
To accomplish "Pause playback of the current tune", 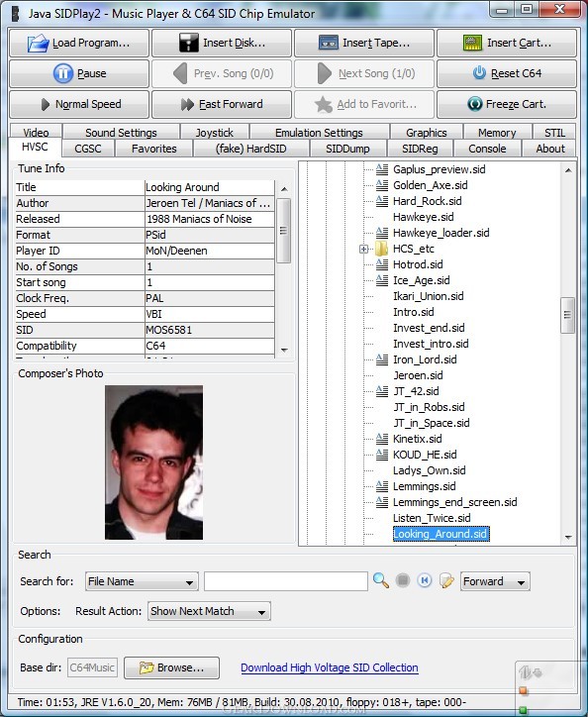I will pyautogui.click(x=79, y=73).
